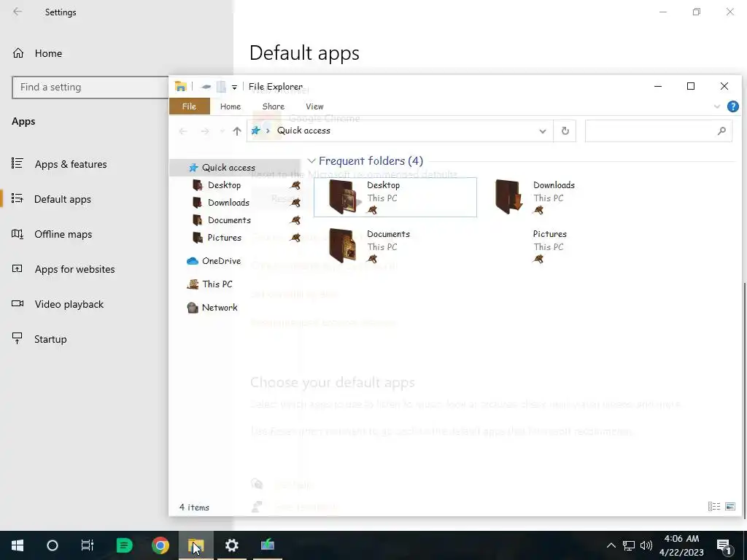The image size is (747, 560).
Task: Switch to the Home ribbon tab
Action: 231,106
